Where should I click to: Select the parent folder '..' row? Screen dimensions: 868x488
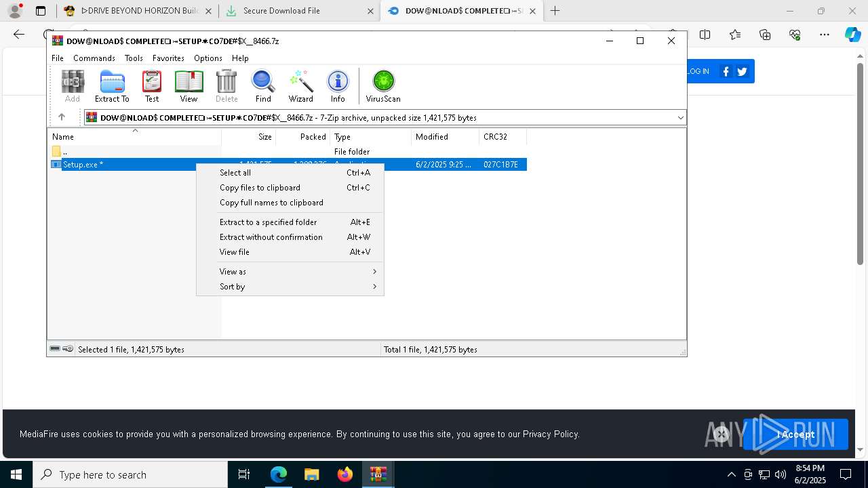pos(288,152)
